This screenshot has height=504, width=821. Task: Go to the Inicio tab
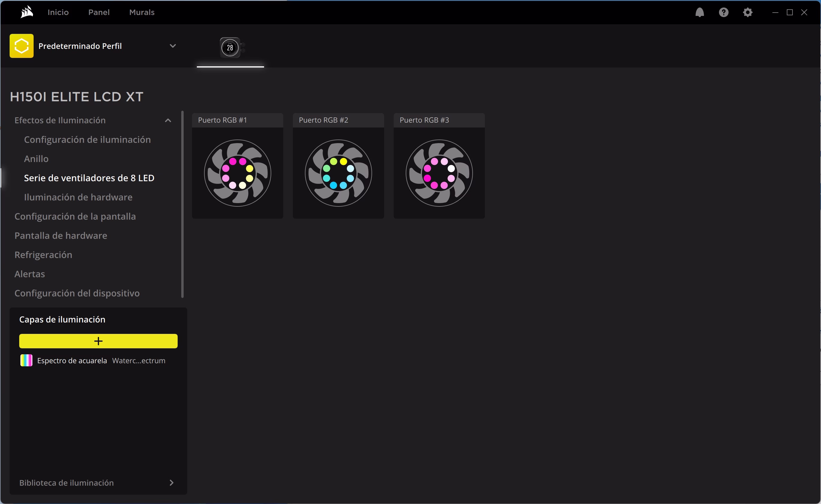[x=58, y=12]
